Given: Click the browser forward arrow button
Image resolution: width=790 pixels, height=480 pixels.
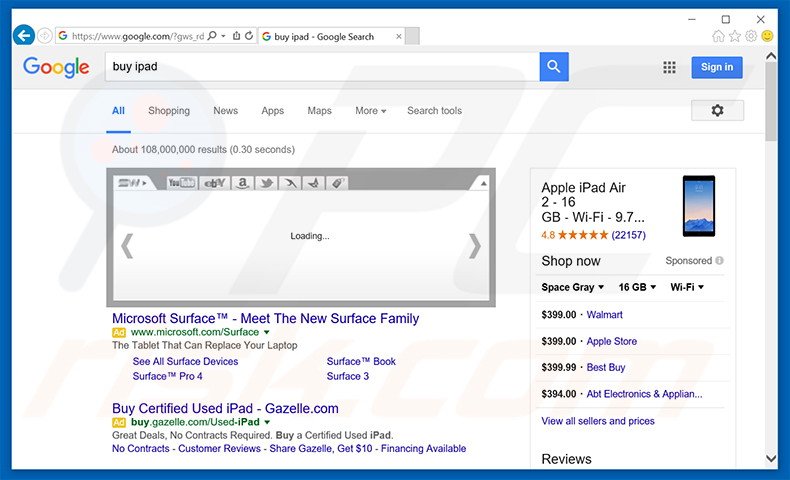Looking at the screenshot, I should pos(44,36).
